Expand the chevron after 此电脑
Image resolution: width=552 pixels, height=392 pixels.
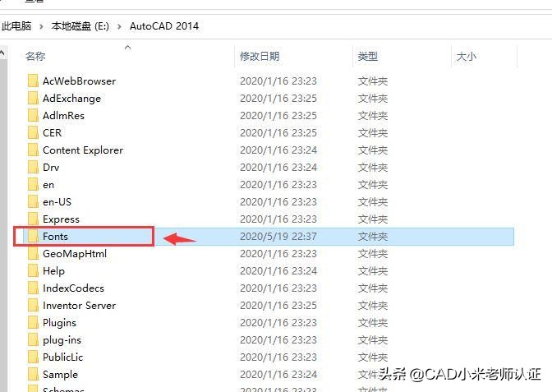(x=42, y=26)
